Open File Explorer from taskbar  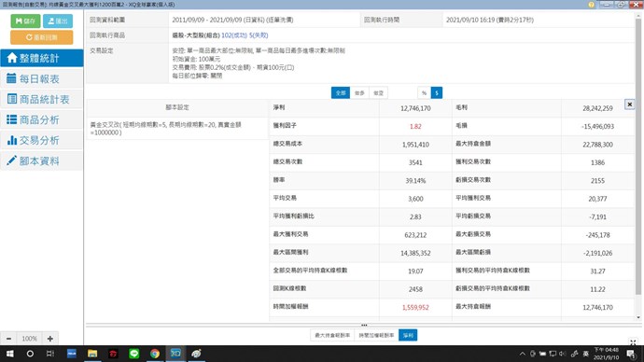tap(92, 354)
